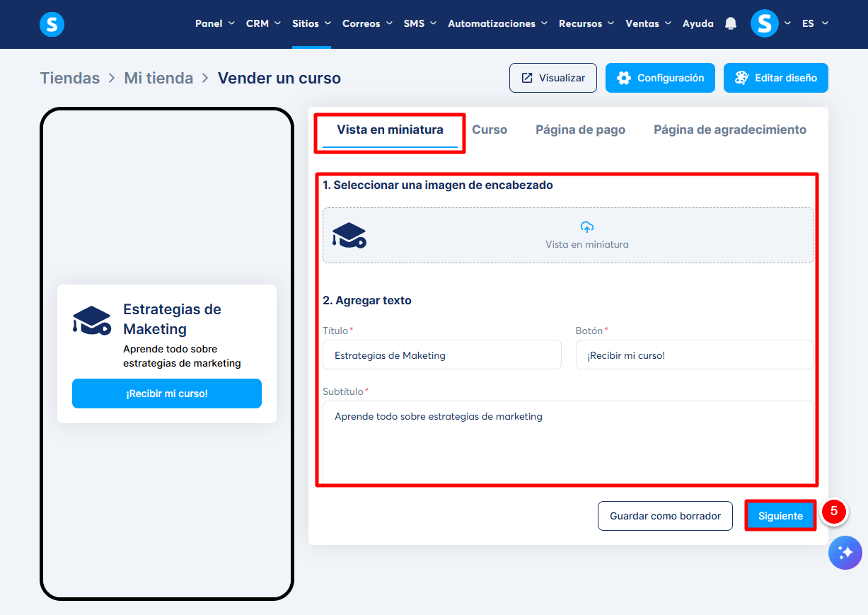Expand the Correos menu

pos(367,23)
